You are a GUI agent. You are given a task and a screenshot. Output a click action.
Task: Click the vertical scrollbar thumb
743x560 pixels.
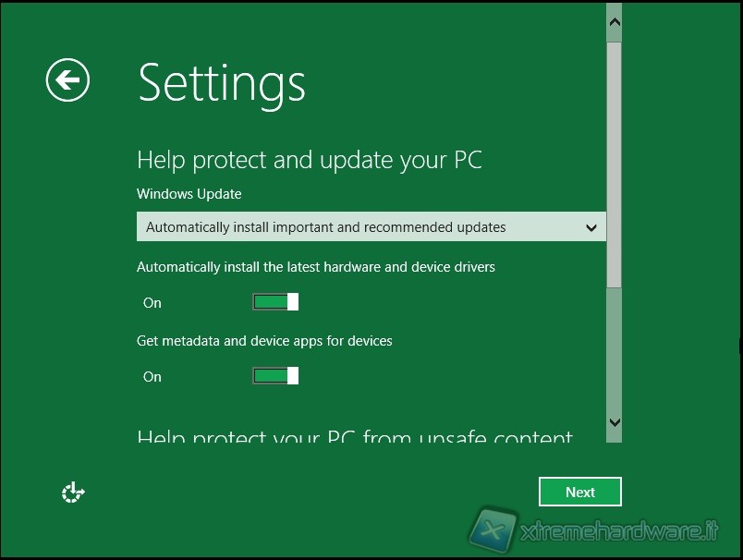(x=615, y=164)
